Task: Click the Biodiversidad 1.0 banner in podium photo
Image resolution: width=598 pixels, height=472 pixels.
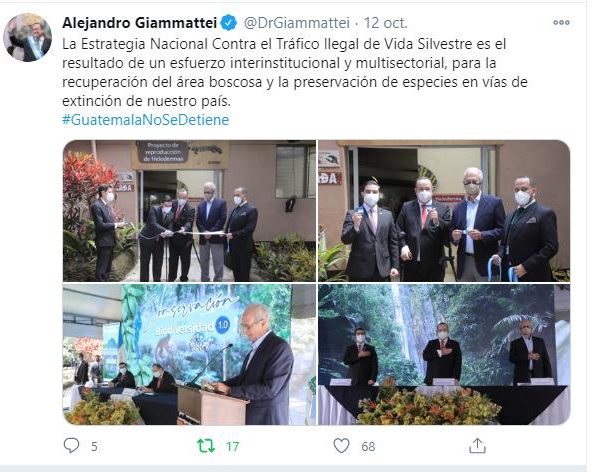Action: [192, 327]
